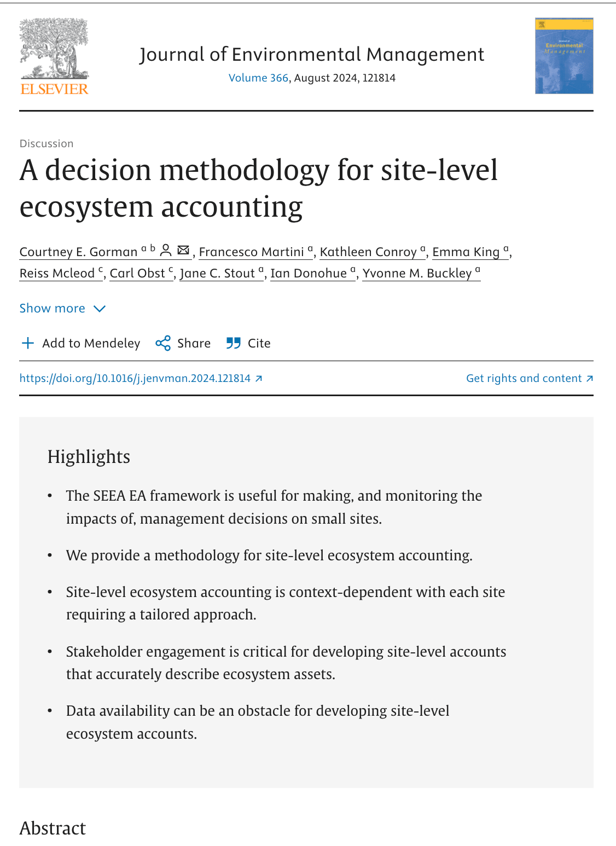Open the Volume 366 issue page
The height and width of the screenshot is (846, 616).
tap(258, 78)
